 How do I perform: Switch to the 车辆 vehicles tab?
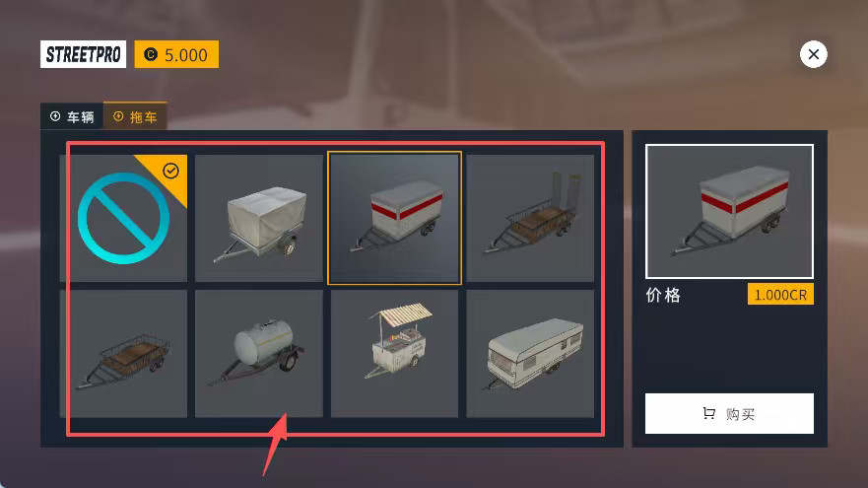(72, 116)
